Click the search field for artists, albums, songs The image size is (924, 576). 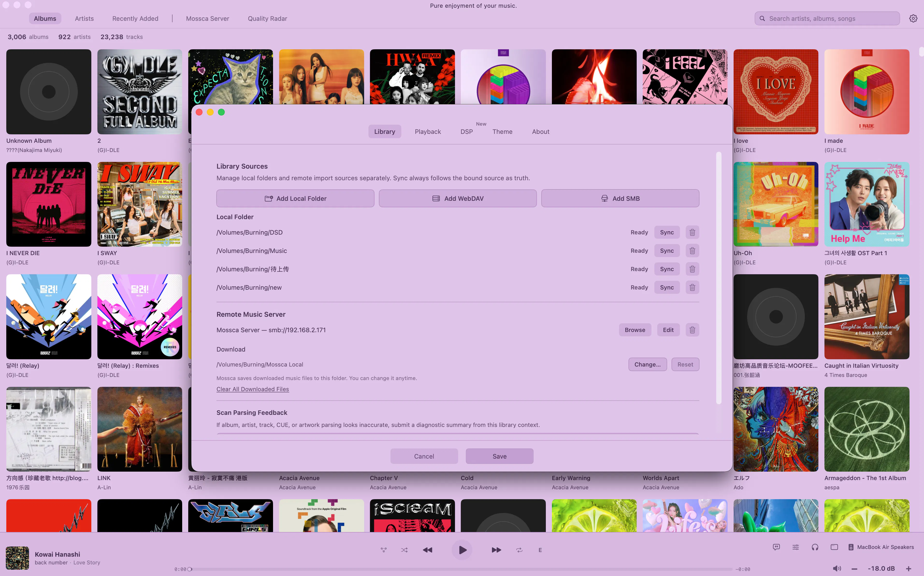pyautogui.click(x=827, y=18)
